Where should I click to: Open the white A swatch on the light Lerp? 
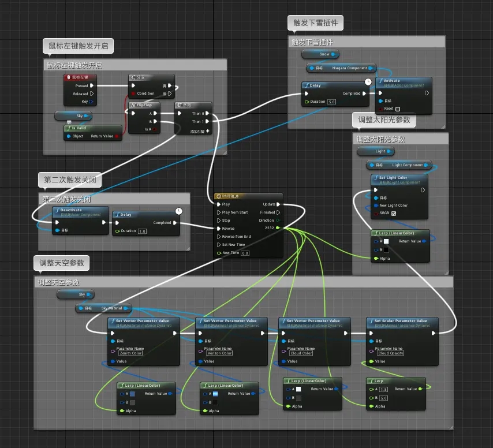[x=386, y=241]
